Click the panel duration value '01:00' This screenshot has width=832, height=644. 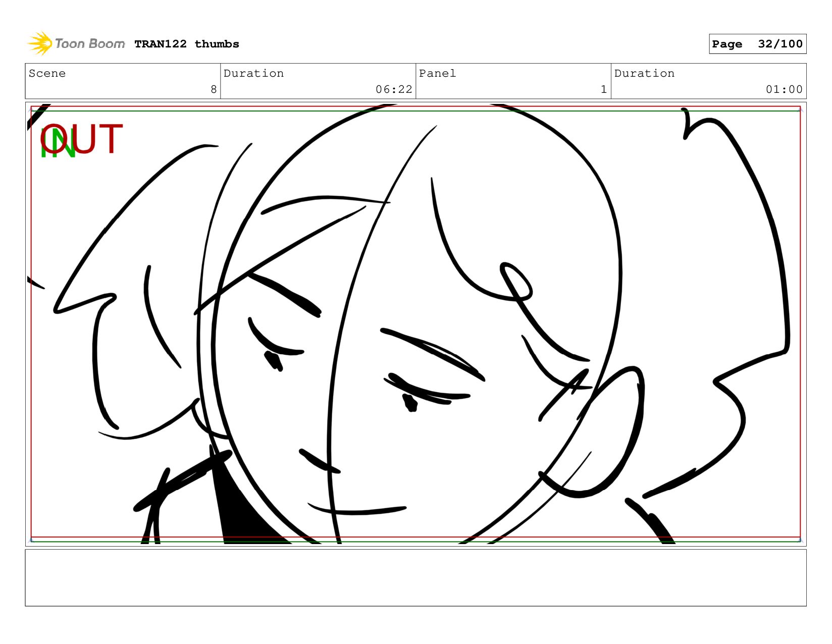tap(784, 89)
